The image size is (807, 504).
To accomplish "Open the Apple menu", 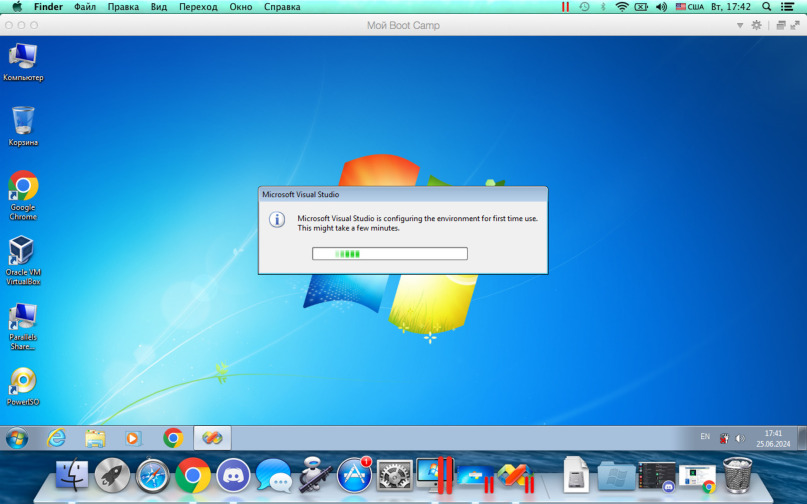I will tap(17, 7).
